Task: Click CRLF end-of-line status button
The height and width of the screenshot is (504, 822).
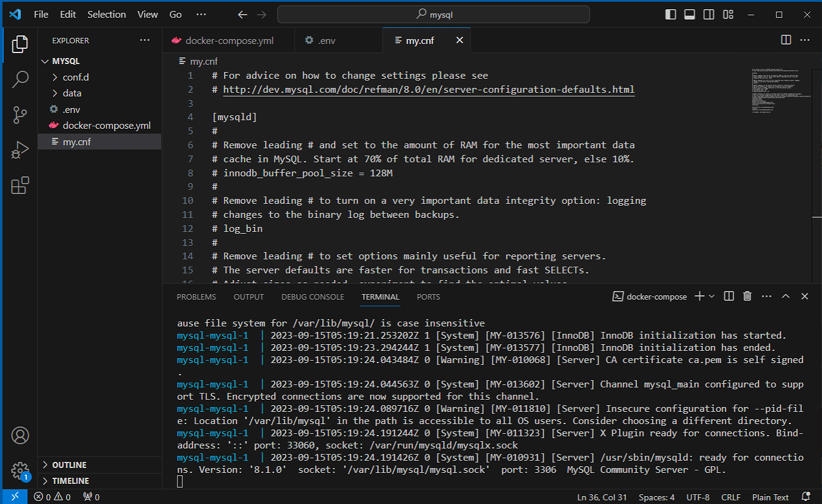Action: 730,497
